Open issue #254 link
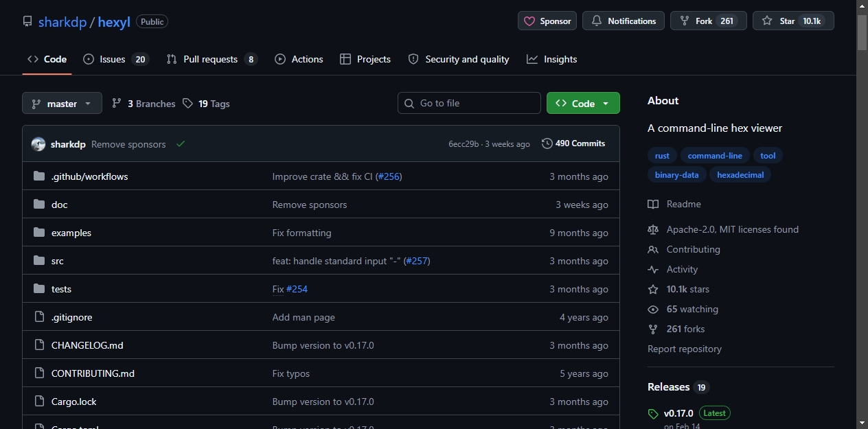The width and height of the screenshot is (868, 429). tap(297, 289)
